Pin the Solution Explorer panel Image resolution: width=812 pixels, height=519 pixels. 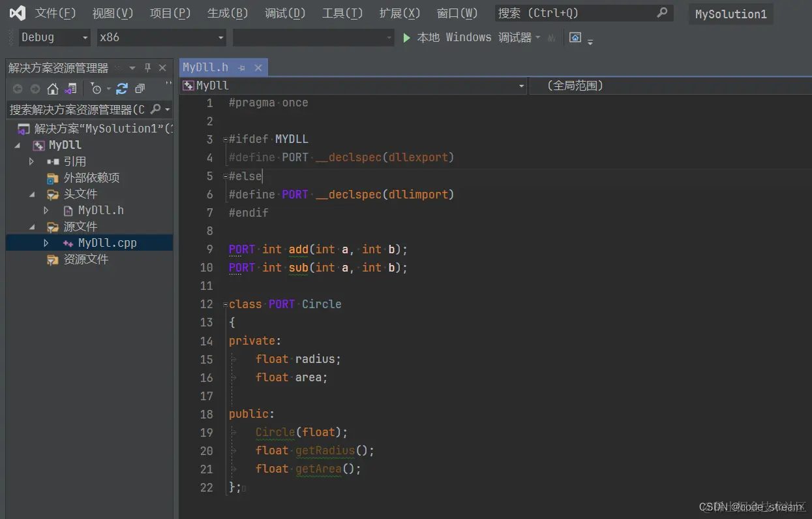click(147, 68)
